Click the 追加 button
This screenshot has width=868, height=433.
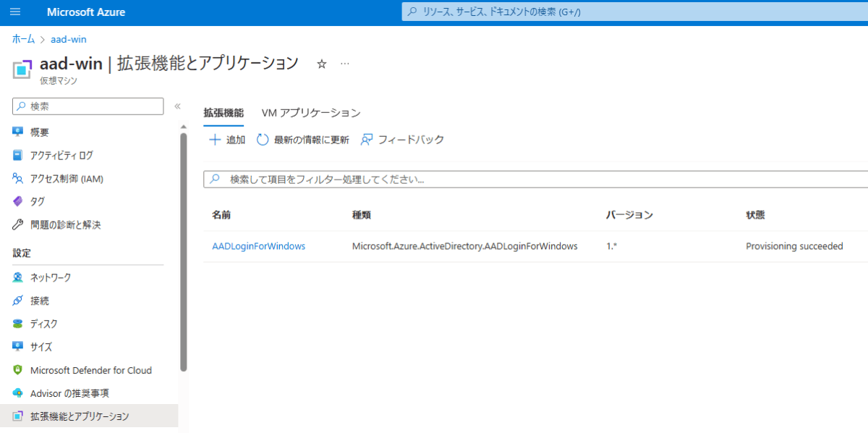227,140
